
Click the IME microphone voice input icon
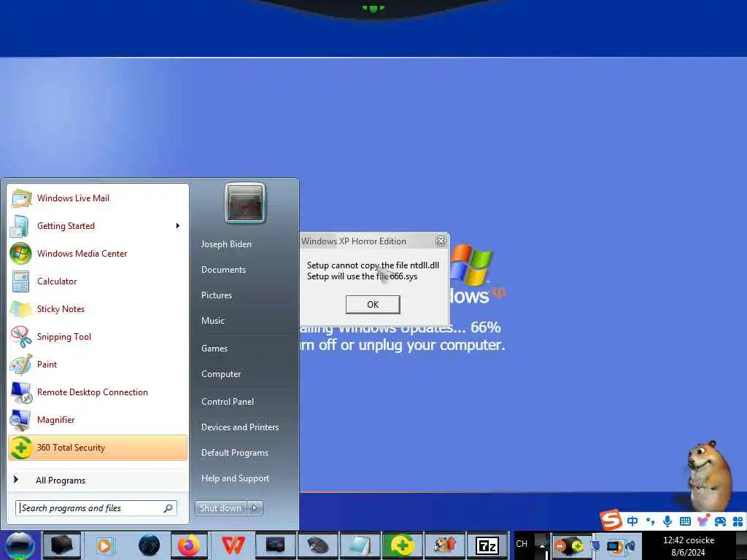(x=667, y=521)
